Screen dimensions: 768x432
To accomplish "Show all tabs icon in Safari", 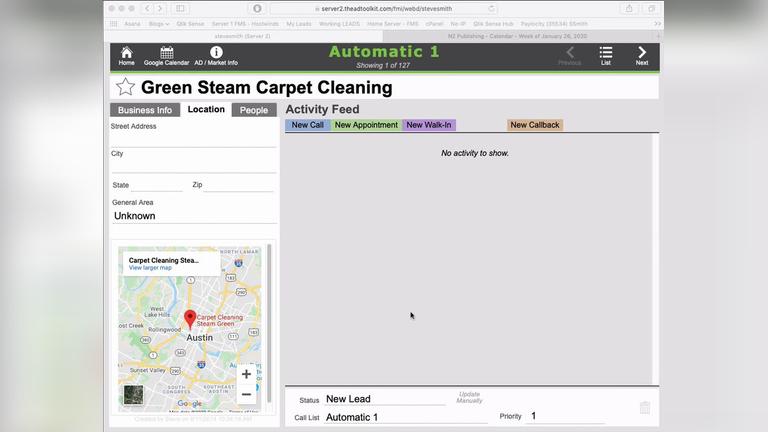I will click(x=651, y=8).
